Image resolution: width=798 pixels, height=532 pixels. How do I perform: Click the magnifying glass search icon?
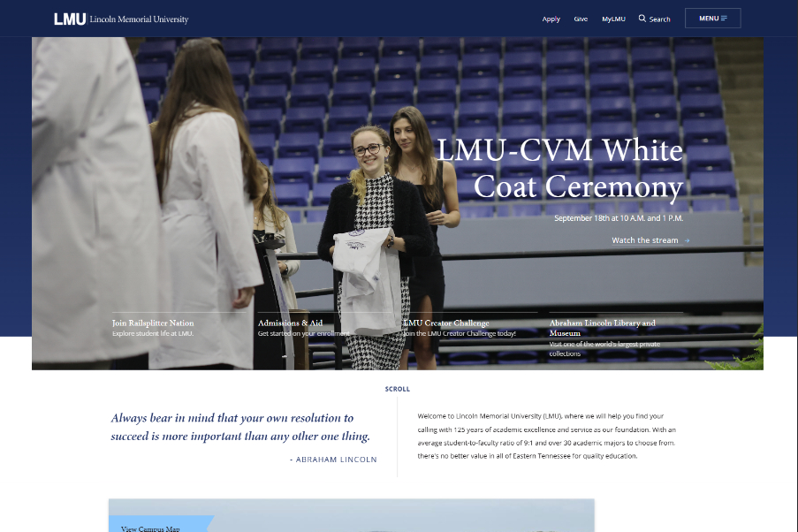642,19
